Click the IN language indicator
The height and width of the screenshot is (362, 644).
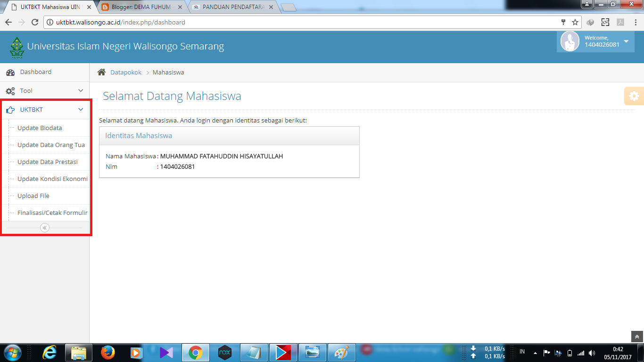point(522,352)
